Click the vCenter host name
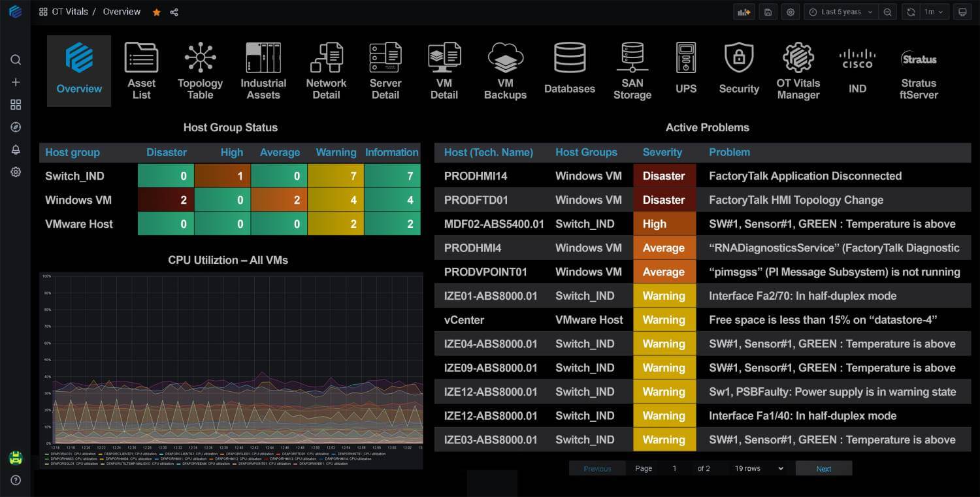This screenshot has width=980, height=497. 464,320
